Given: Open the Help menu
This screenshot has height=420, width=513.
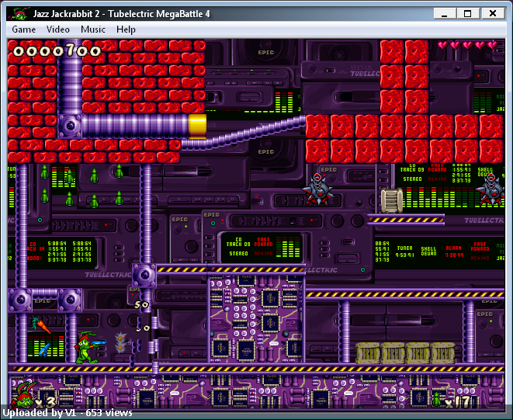Looking at the screenshot, I should [x=126, y=30].
